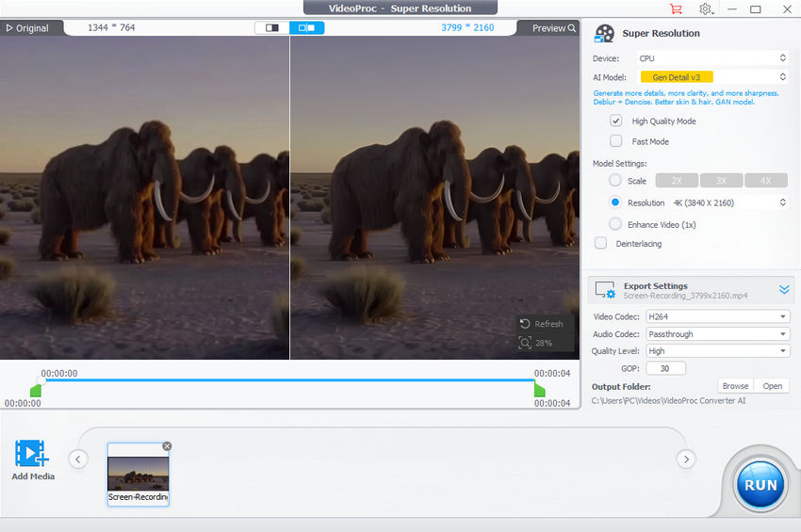Click the Screen-Recording_3799x2160.mp4 filename

tap(685, 296)
